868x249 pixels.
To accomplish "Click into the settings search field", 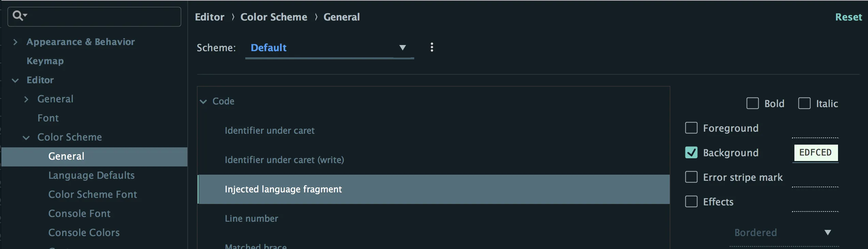I will (x=102, y=16).
